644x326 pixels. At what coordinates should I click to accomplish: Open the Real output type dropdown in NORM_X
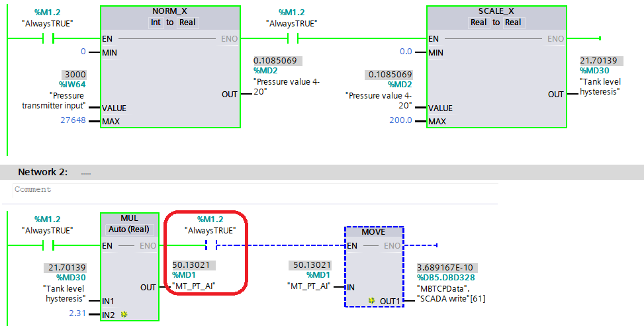[188, 22]
